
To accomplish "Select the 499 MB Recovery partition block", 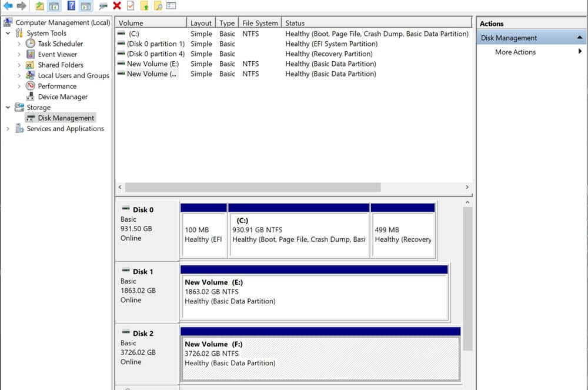I will pos(403,231).
